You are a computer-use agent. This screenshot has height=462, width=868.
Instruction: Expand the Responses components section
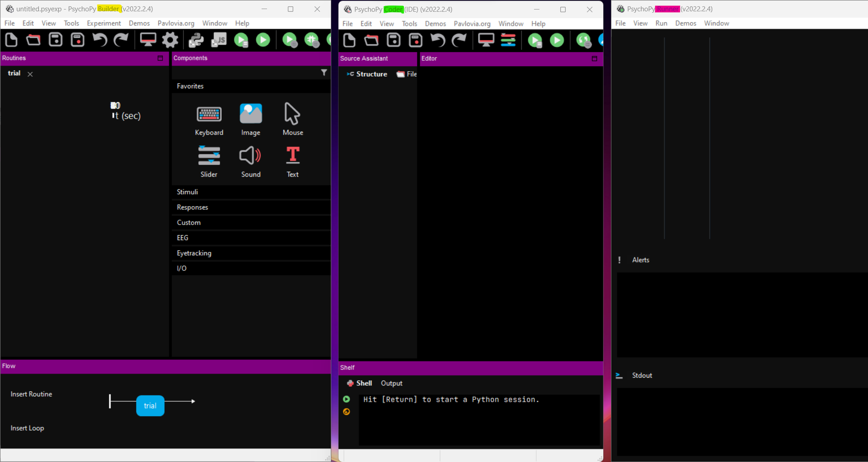click(192, 207)
